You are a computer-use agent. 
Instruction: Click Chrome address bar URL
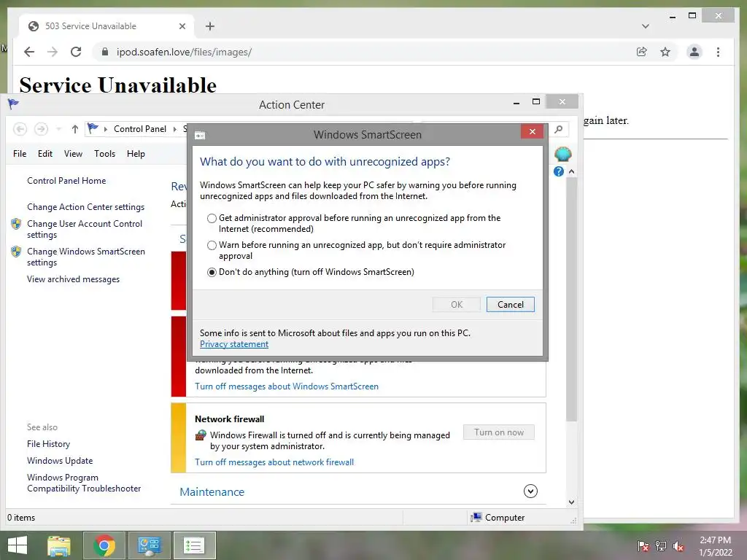[x=184, y=52]
